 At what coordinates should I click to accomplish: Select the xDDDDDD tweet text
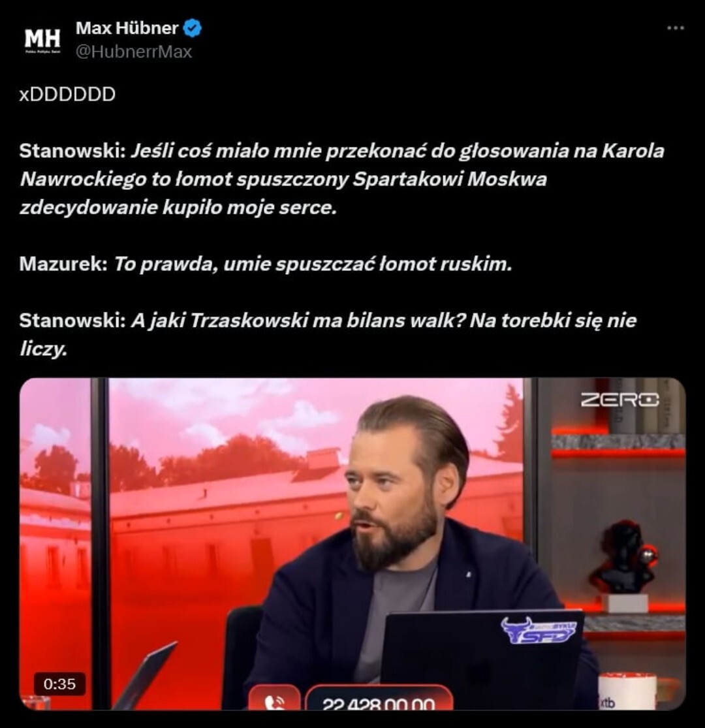point(67,94)
